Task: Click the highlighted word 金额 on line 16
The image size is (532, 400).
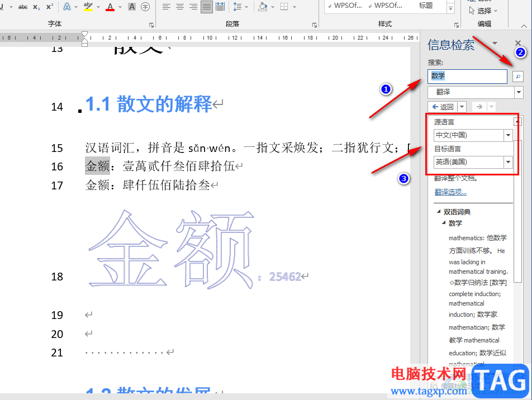Action: pos(97,166)
